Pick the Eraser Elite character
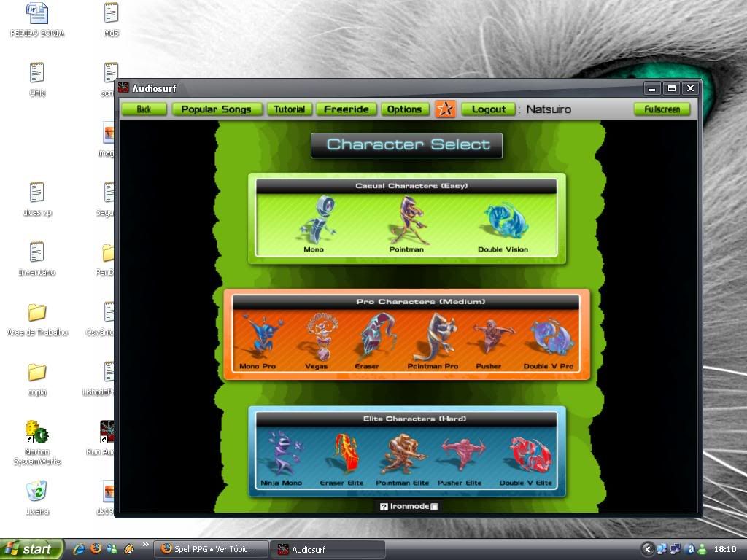 click(342, 458)
